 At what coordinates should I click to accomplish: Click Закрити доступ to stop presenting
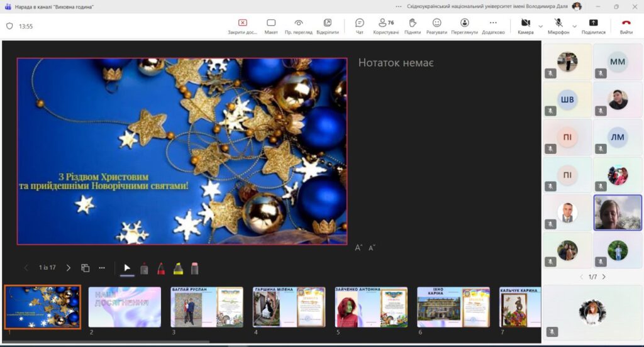242,26
